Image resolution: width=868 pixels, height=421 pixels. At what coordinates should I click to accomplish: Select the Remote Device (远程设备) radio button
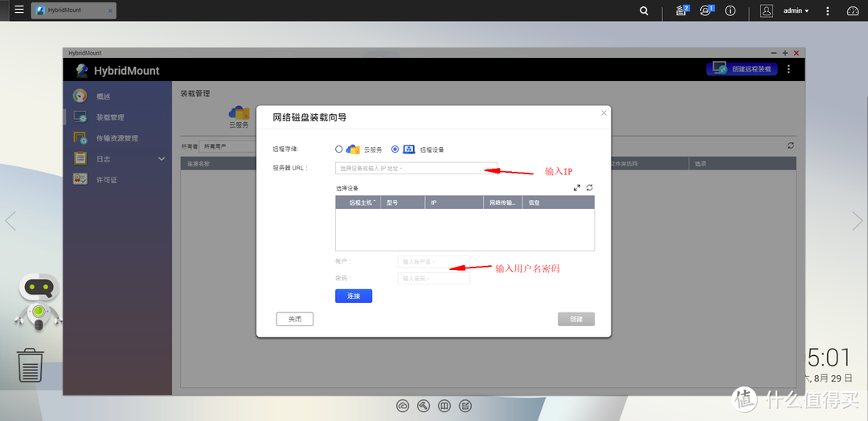point(395,149)
